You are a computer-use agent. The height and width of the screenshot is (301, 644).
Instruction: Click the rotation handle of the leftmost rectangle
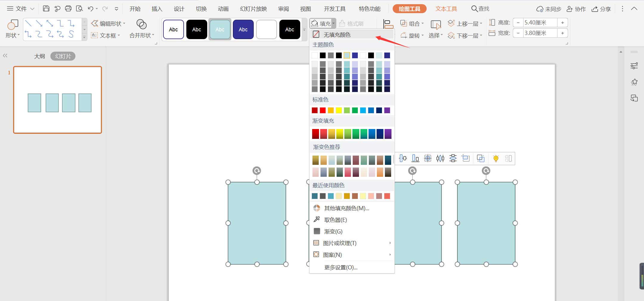pos(257,171)
